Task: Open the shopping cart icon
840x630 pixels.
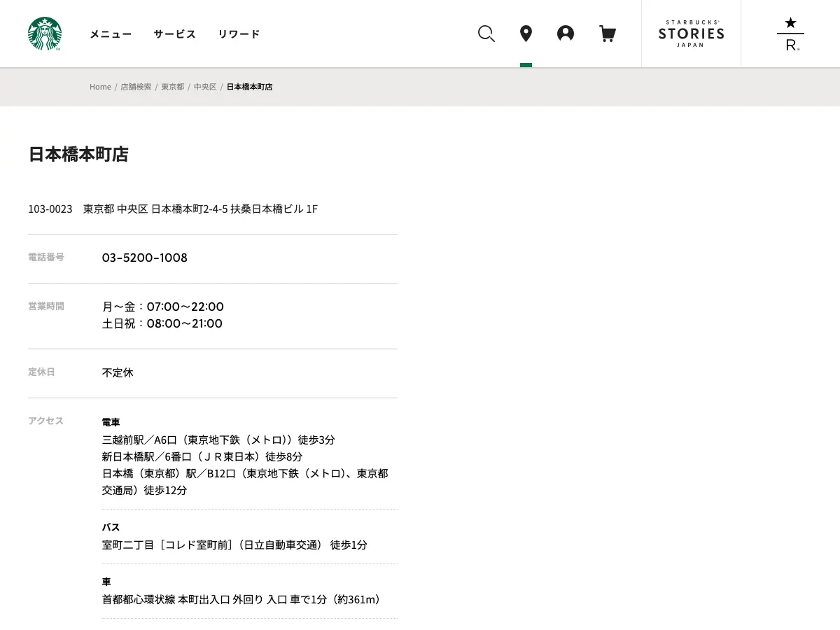Action: point(608,34)
